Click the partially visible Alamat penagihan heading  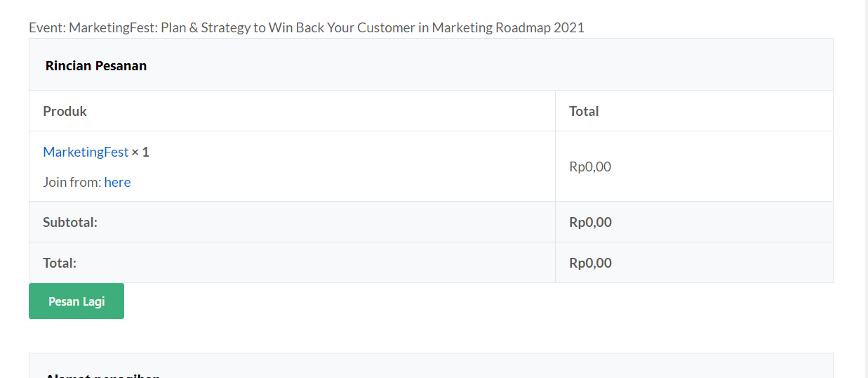pyautogui.click(x=102, y=375)
